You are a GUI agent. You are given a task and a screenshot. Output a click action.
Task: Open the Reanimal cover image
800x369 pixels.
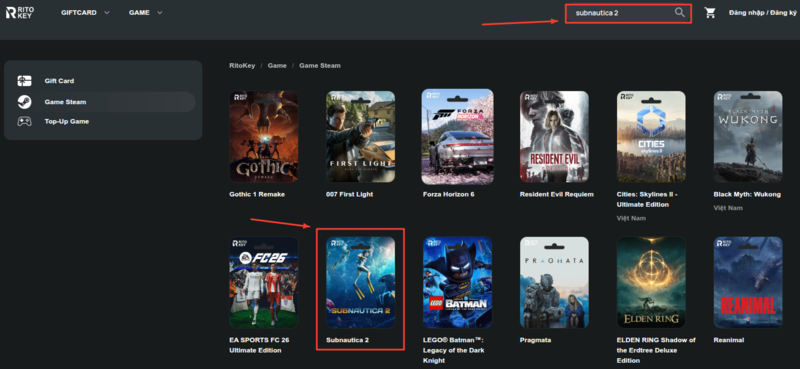click(x=748, y=282)
